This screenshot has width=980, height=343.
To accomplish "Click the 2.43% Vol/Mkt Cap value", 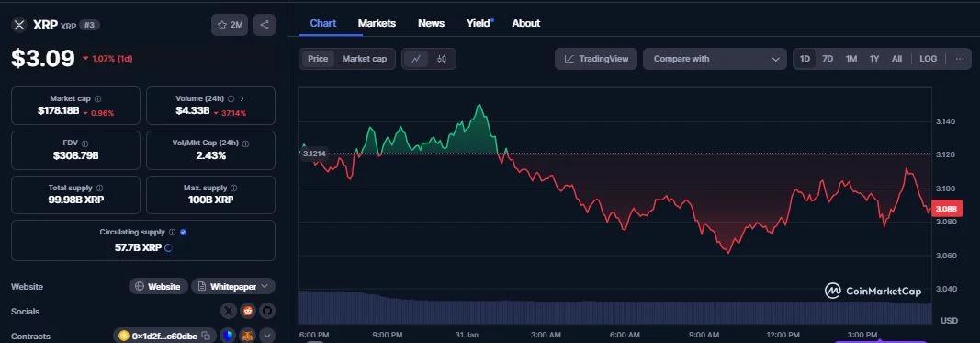I will (210, 155).
